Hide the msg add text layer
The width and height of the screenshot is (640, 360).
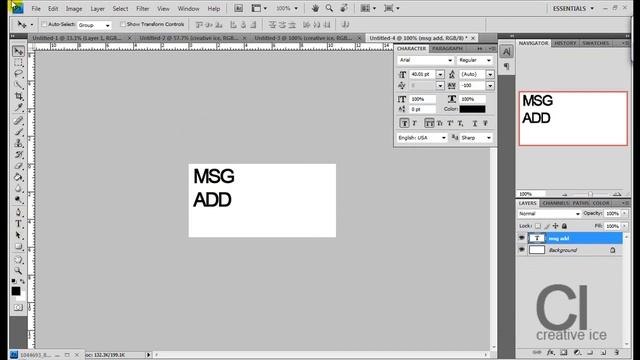[522, 238]
